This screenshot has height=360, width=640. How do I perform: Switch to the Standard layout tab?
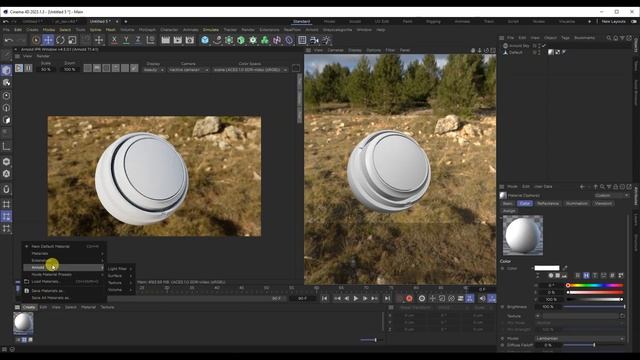point(301,21)
